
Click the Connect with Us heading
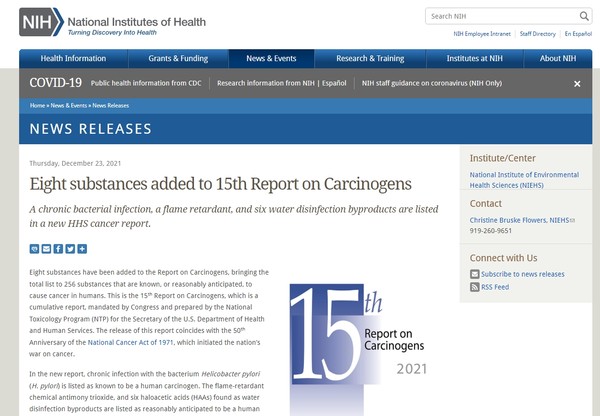point(503,258)
